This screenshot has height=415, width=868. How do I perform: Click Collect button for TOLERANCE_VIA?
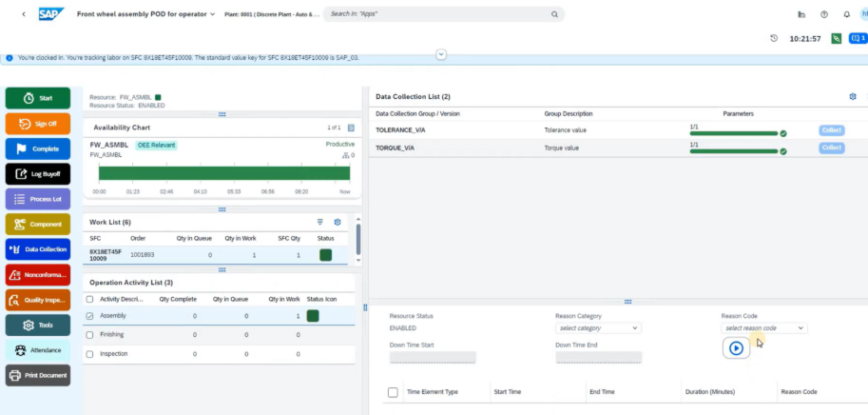[x=831, y=130]
